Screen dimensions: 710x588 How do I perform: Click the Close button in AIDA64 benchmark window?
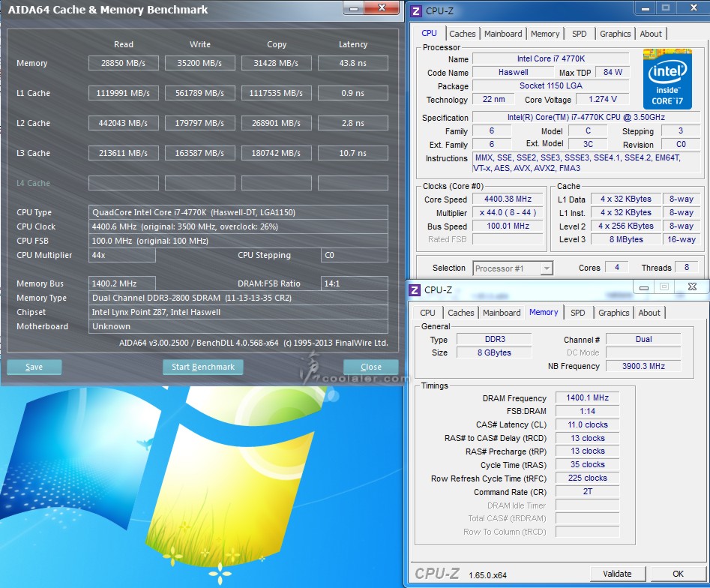[371, 367]
